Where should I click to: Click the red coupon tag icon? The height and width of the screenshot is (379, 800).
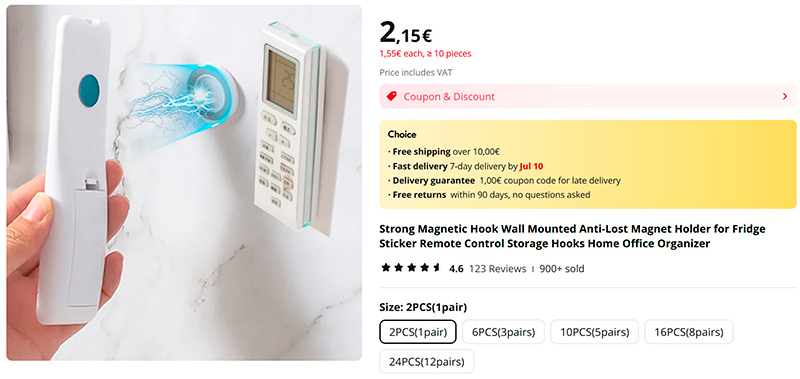(391, 96)
